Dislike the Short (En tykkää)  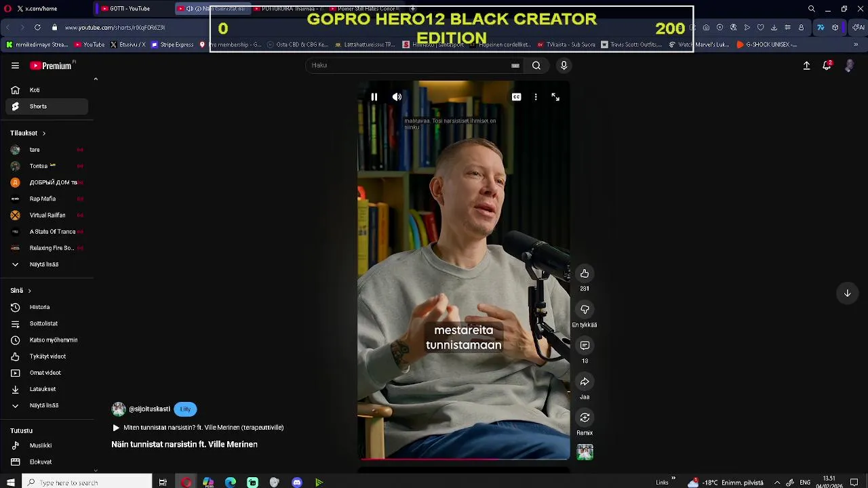pyautogui.click(x=585, y=310)
